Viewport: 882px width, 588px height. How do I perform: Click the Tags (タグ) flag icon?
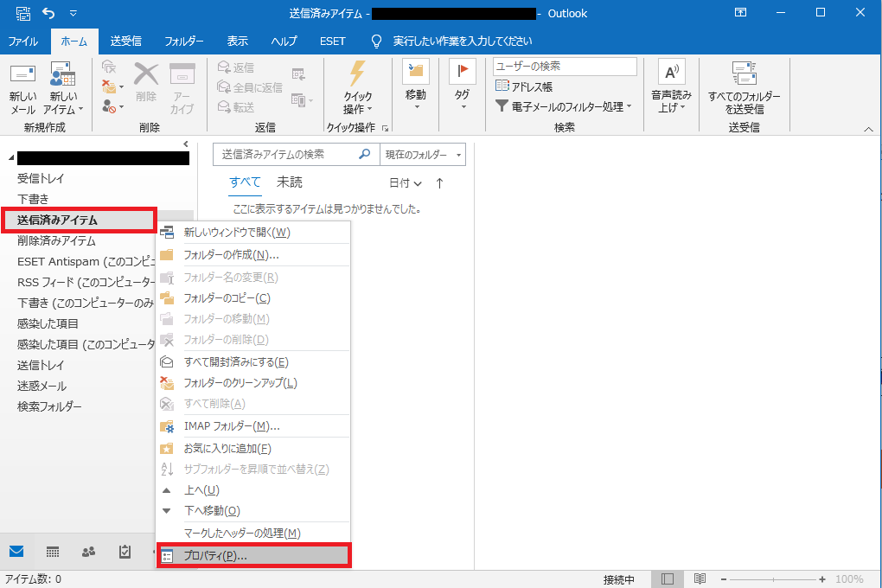coord(463,71)
